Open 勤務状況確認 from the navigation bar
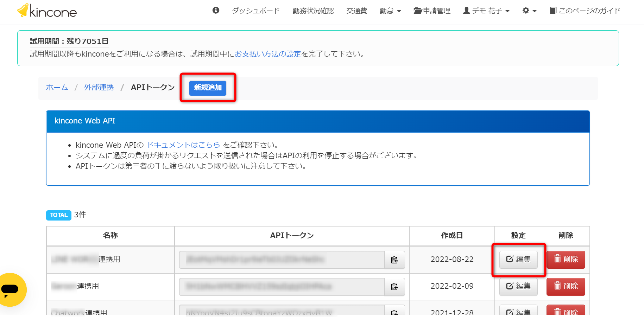Image resolution: width=644 pixels, height=319 pixels. (313, 11)
